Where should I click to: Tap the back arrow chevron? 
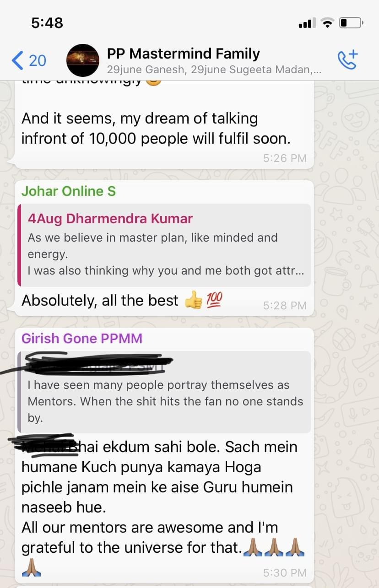[x=17, y=60]
